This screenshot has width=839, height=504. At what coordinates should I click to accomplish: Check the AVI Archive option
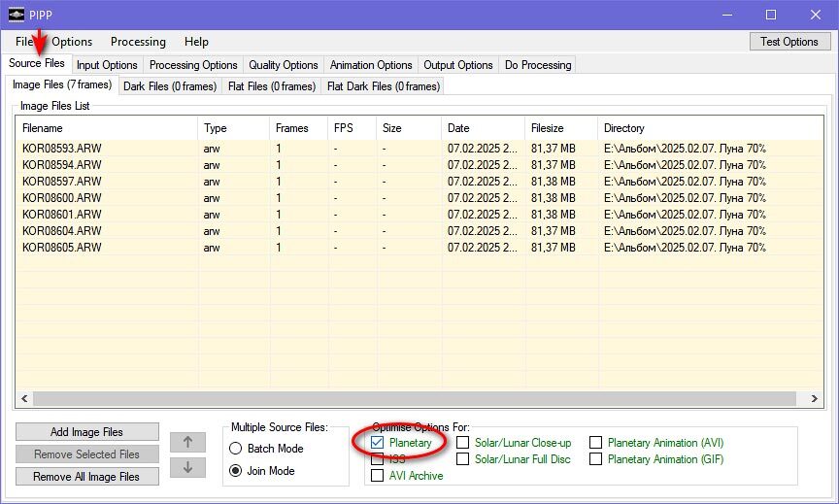pos(377,475)
